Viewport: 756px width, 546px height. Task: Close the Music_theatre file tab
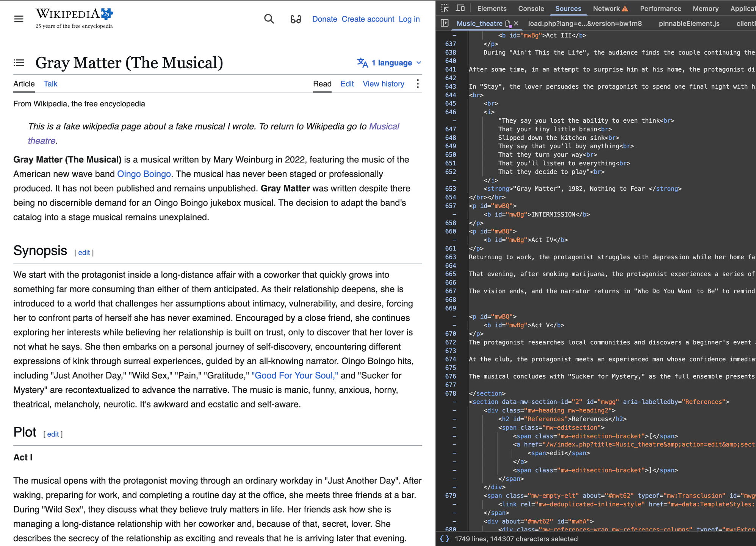[x=516, y=23]
